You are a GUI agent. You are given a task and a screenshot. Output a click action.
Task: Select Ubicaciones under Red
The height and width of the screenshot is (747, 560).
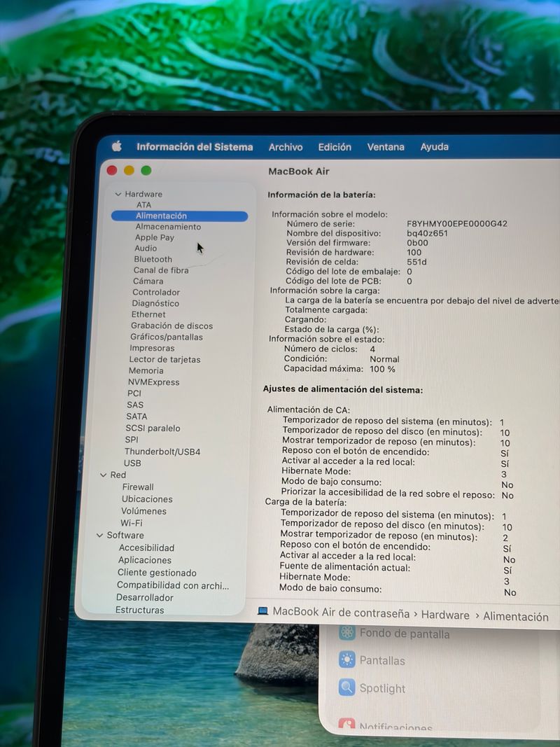[x=147, y=499]
